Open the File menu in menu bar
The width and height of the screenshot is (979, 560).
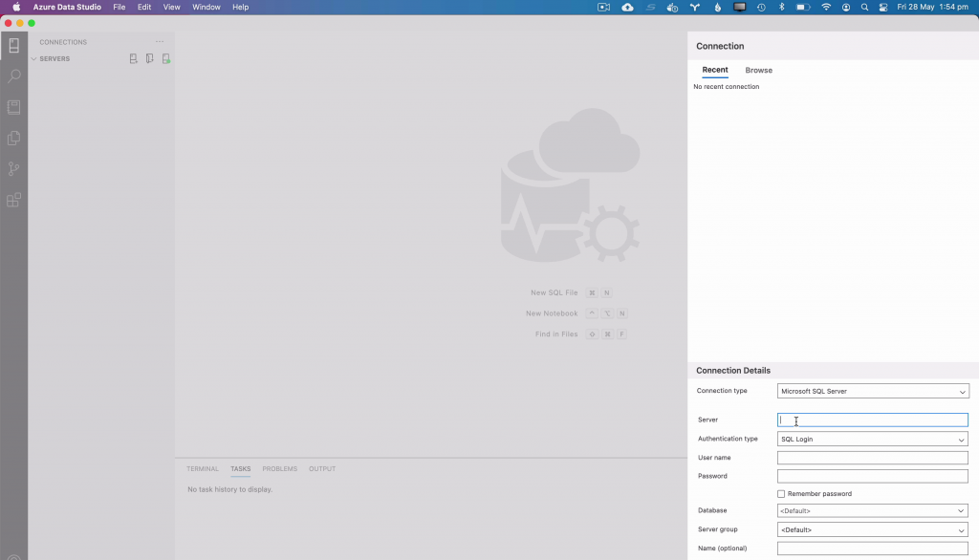tap(119, 7)
